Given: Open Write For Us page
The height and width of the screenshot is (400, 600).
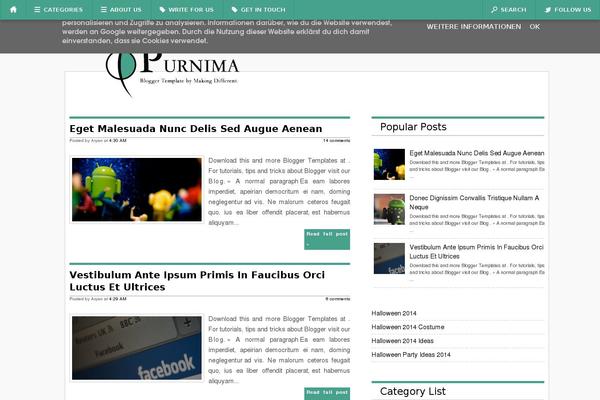Looking at the screenshot, I should click(186, 10).
